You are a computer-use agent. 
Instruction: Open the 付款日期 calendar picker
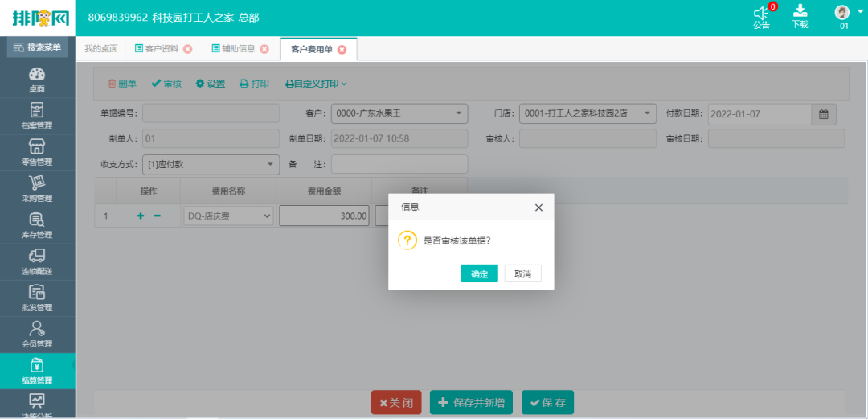(823, 114)
